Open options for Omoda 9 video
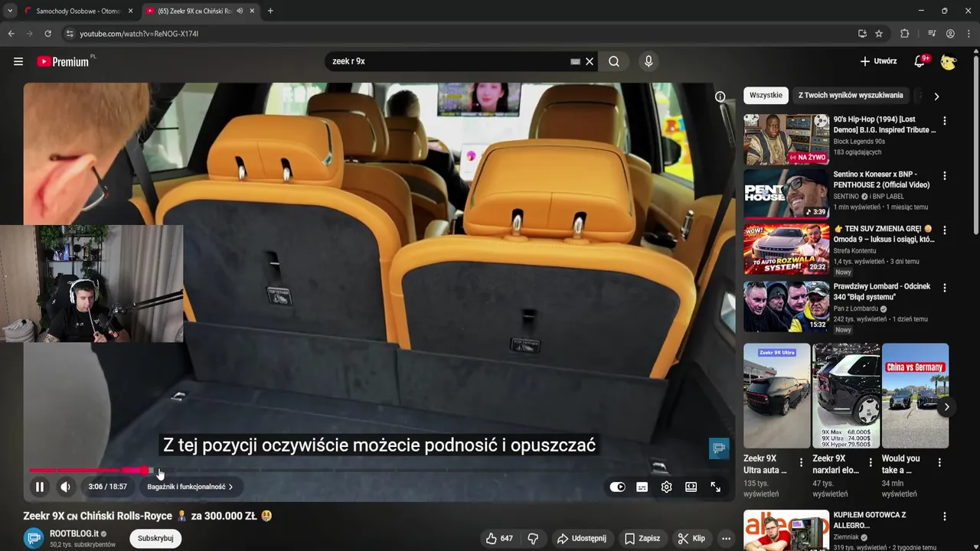 [x=944, y=230]
